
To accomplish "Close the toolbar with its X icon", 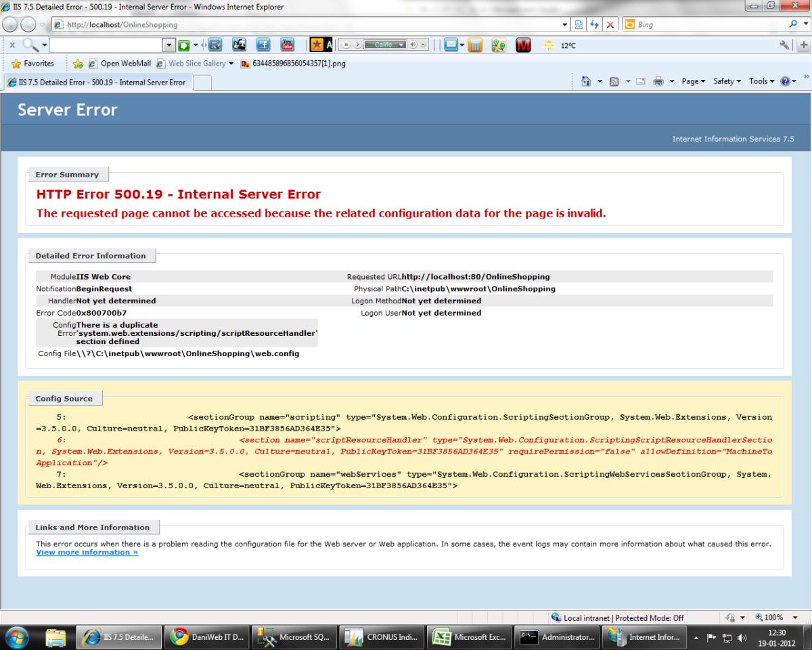I will click(12, 45).
